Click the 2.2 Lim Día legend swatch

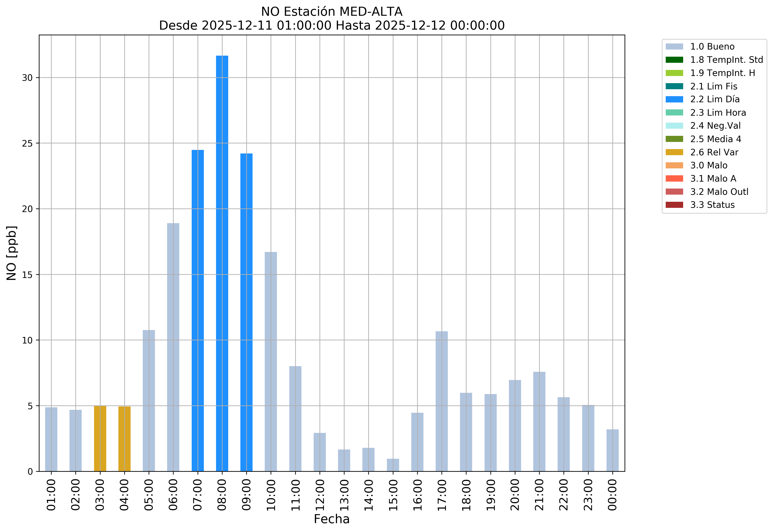click(x=674, y=99)
